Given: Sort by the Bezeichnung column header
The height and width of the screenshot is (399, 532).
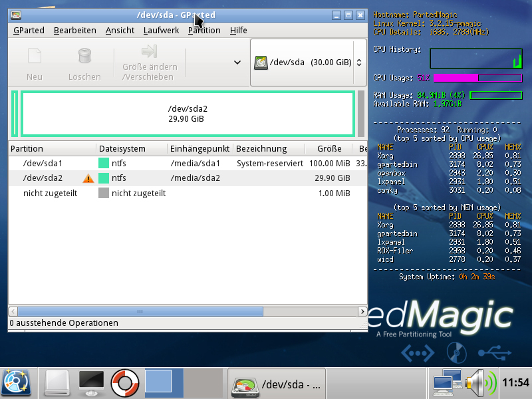Looking at the screenshot, I should point(269,148).
